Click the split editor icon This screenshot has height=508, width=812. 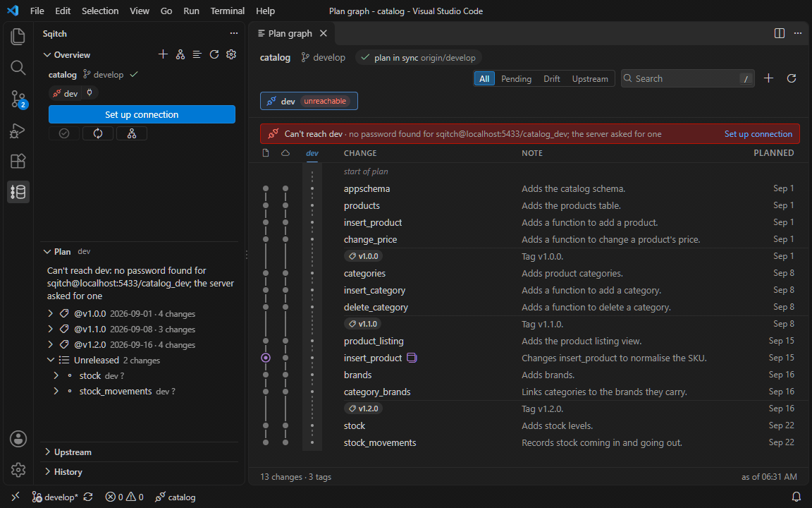pyautogui.click(x=780, y=33)
